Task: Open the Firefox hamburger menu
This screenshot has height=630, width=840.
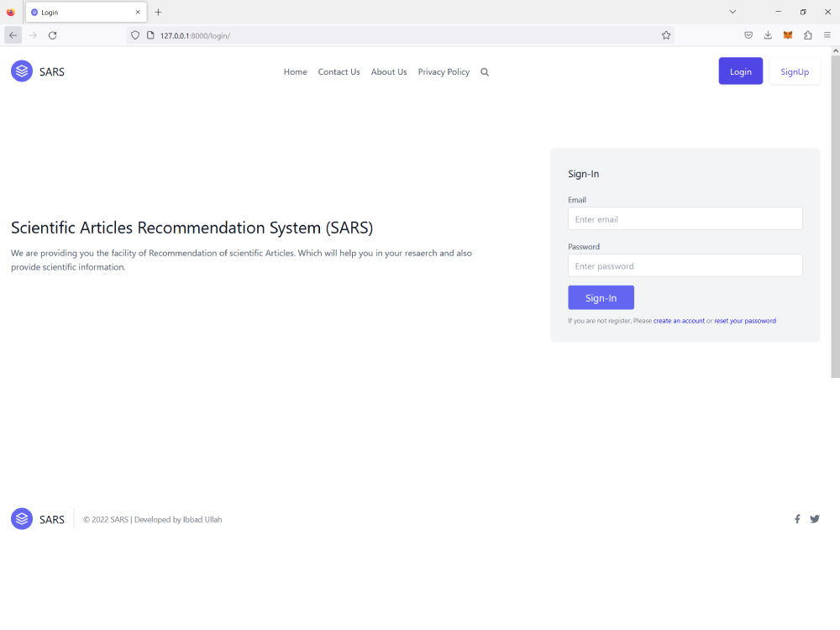Action: tap(827, 35)
